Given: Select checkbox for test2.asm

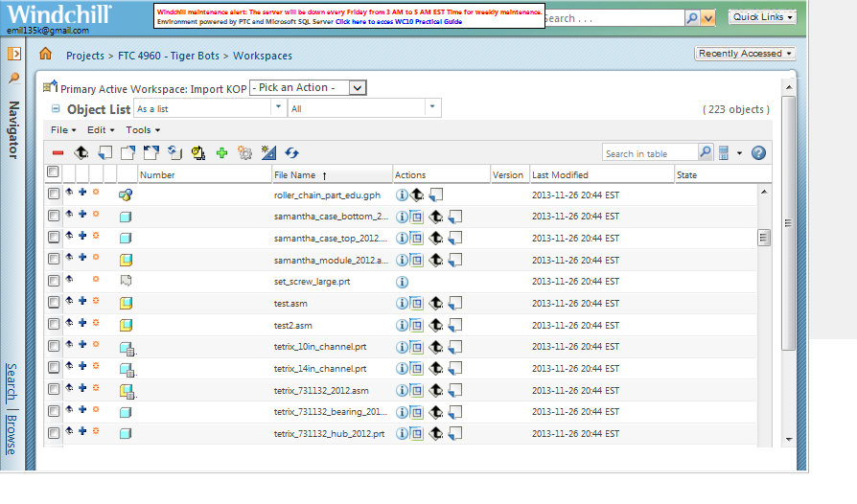Looking at the screenshot, I should [x=54, y=324].
